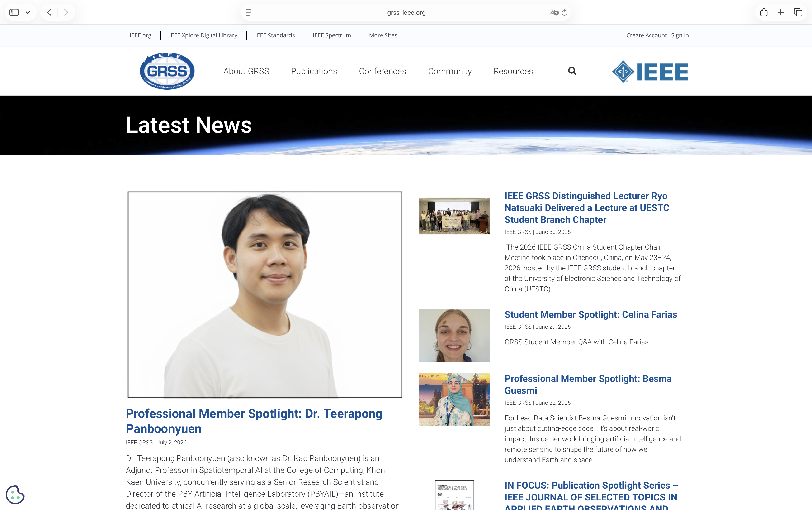
Task: Open the Resources menu
Action: [513, 71]
